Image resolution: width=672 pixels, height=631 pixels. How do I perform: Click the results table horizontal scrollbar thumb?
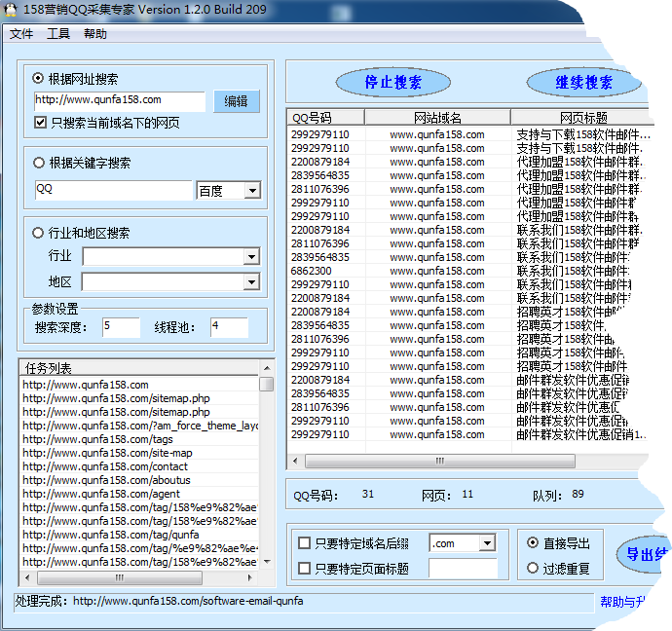pos(439,461)
